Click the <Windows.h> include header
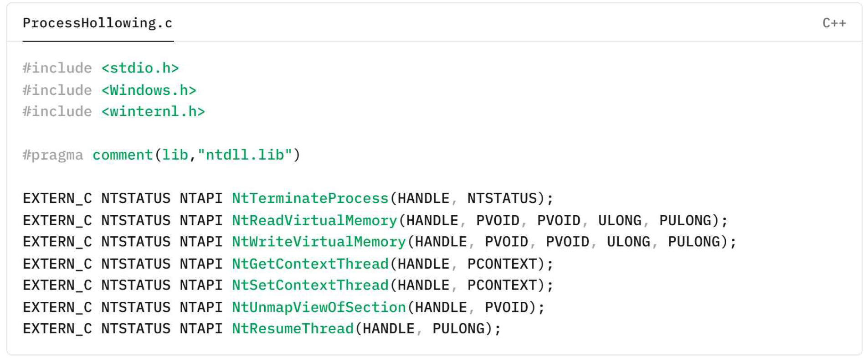This screenshot has height=363, width=868. click(149, 90)
